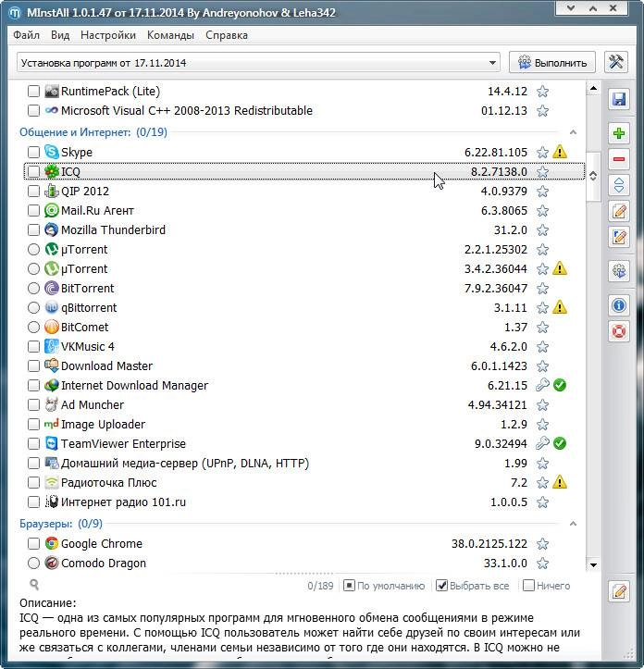This screenshot has width=644, height=669.
Task: Click the splitter arrows beside ICQ row
Action: point(593,176)
